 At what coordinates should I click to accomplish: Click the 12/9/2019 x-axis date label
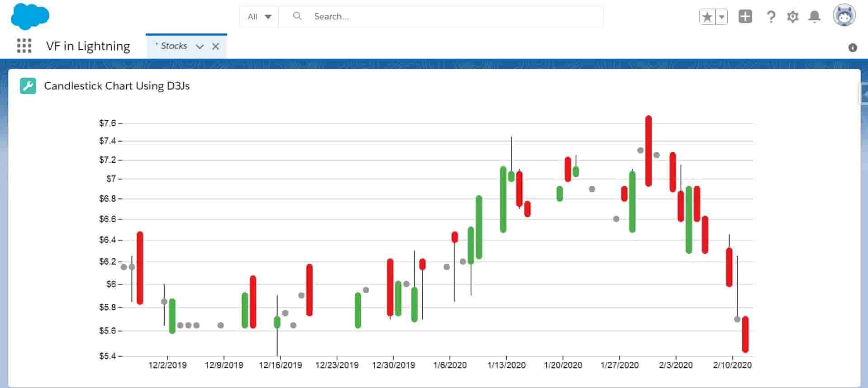point(224,365)
